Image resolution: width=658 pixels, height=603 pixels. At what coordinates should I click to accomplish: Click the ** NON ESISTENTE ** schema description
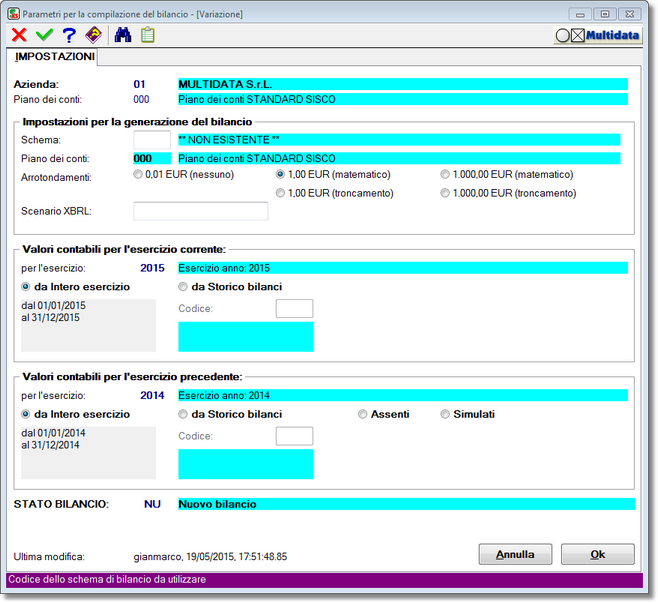point(229,140)
